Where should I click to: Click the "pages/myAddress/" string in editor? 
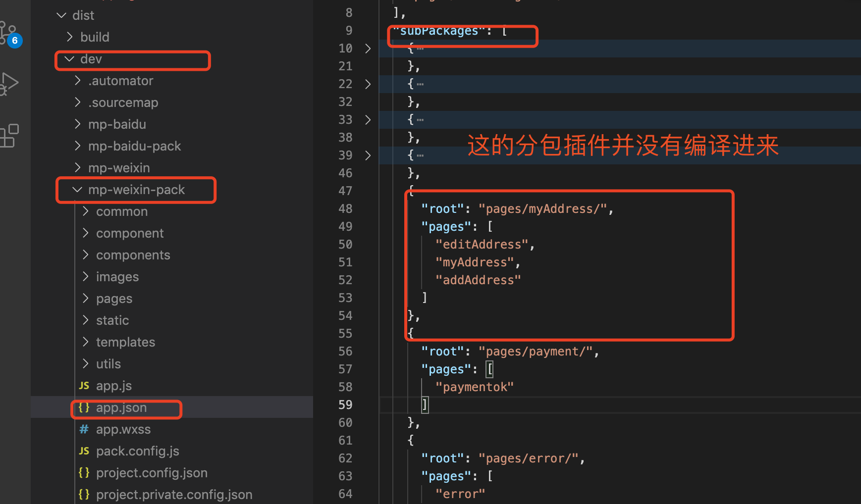543,209
